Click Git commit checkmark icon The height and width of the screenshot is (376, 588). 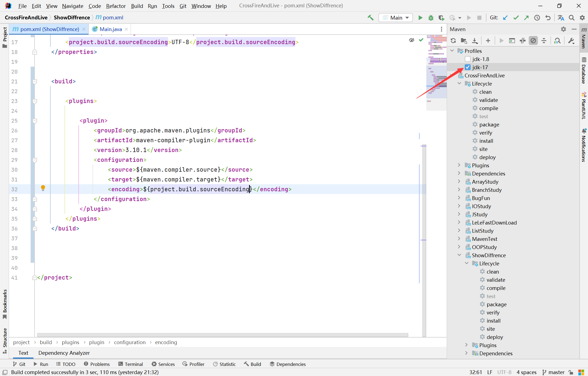click(x=516, y=18)
